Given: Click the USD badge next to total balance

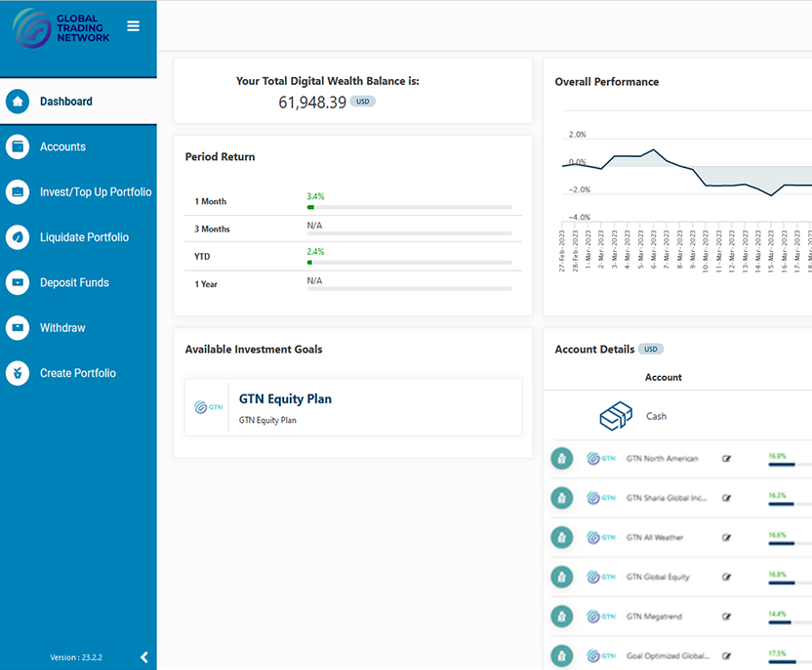Looking at the screenshot, I should pyautogui.click(x=362, y=102).
